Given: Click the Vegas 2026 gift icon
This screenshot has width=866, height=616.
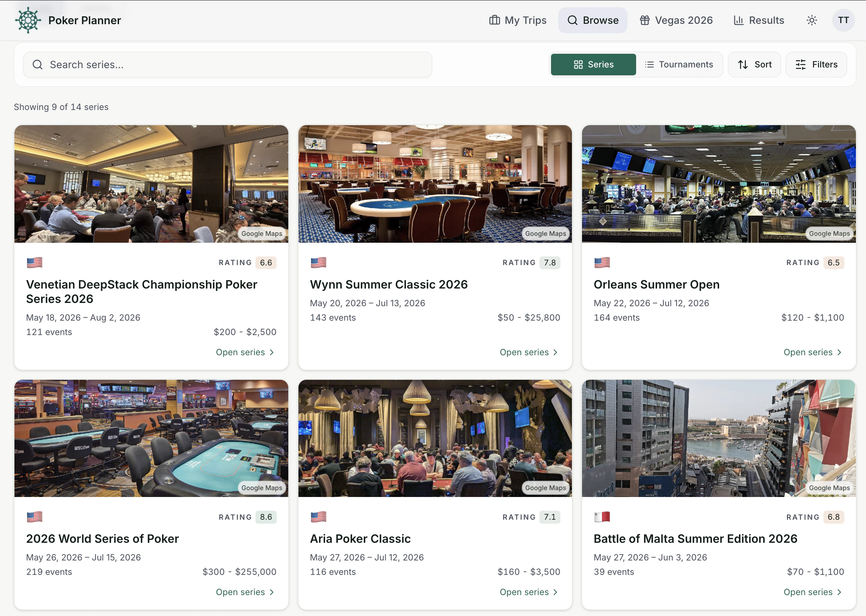Looking at the screenshot, I should pos(645,20).
